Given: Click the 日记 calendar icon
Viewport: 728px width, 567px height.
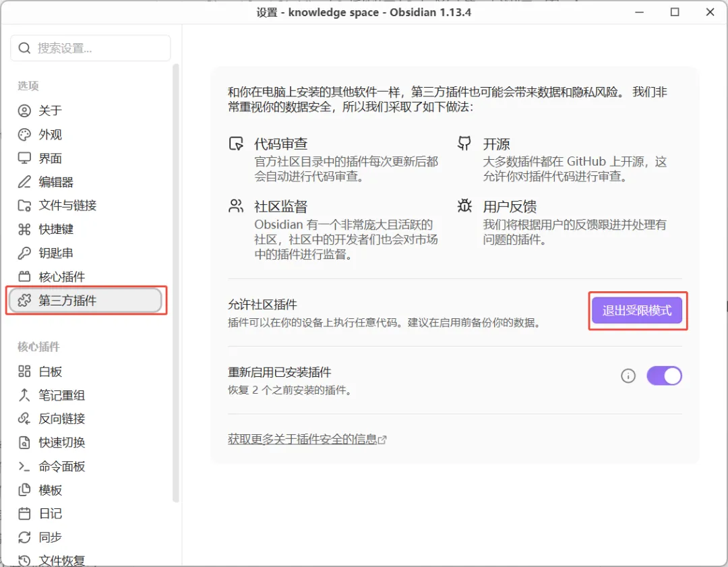Looking at the screenshot, I should pyautogui.click(x=24, y=514).
